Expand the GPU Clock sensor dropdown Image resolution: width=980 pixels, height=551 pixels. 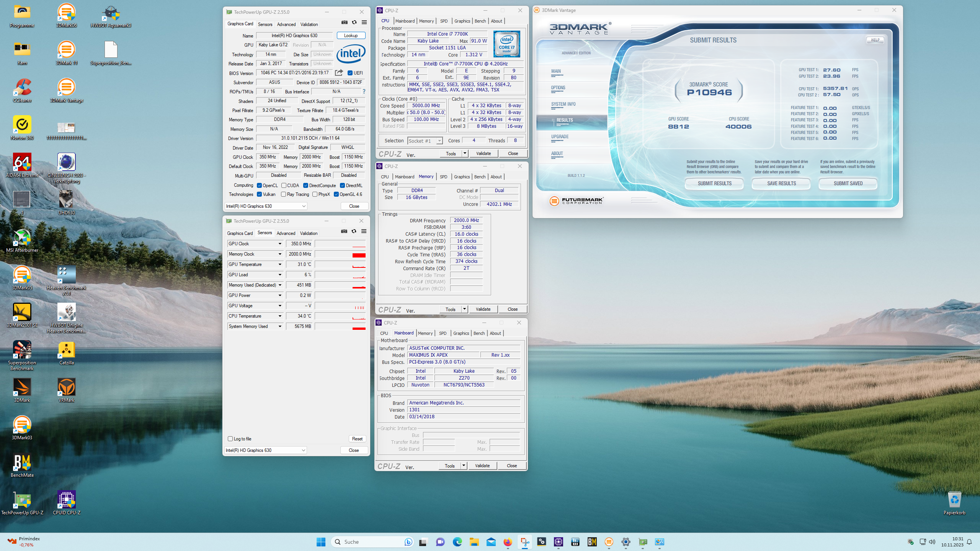(x=280, y=244)
